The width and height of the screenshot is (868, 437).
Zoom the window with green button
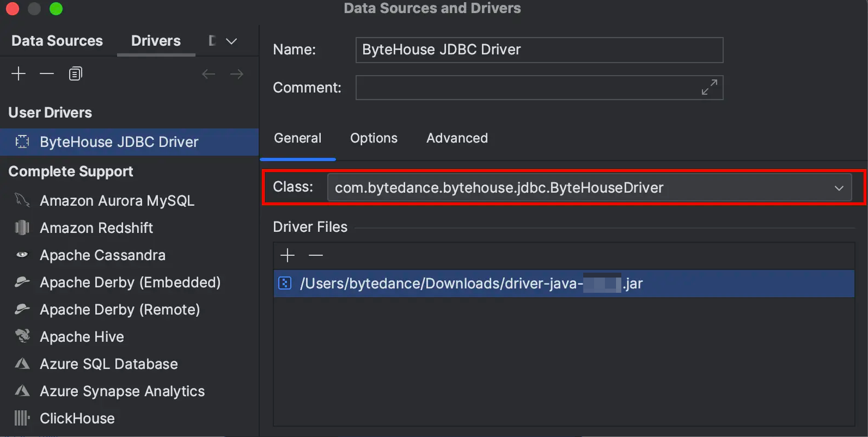coord(56,9)
